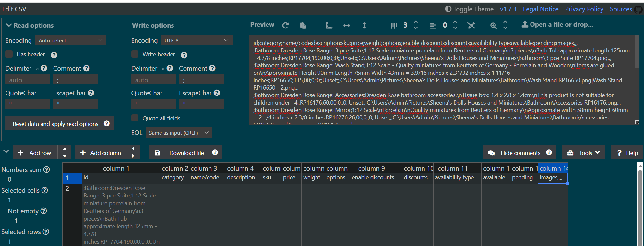Enable the Has header checkbox
The image size is (644, 246).
(9, 54)
